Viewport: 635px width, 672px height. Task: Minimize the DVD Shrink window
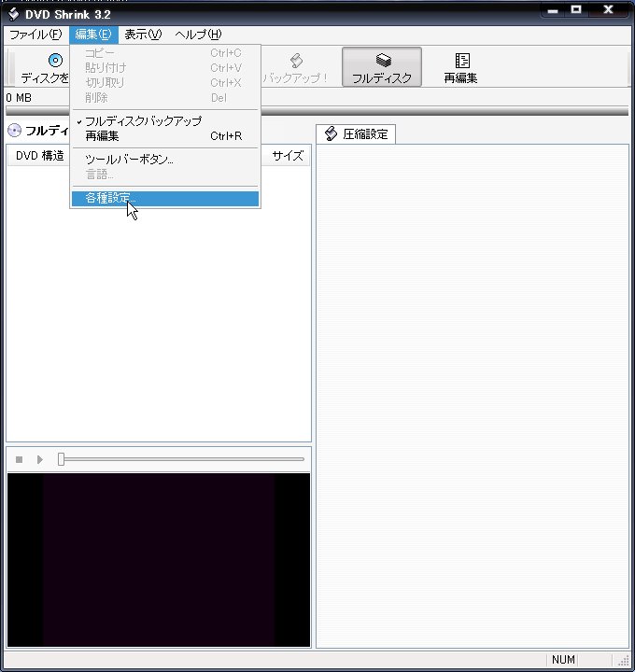click(x=553, y=10)
